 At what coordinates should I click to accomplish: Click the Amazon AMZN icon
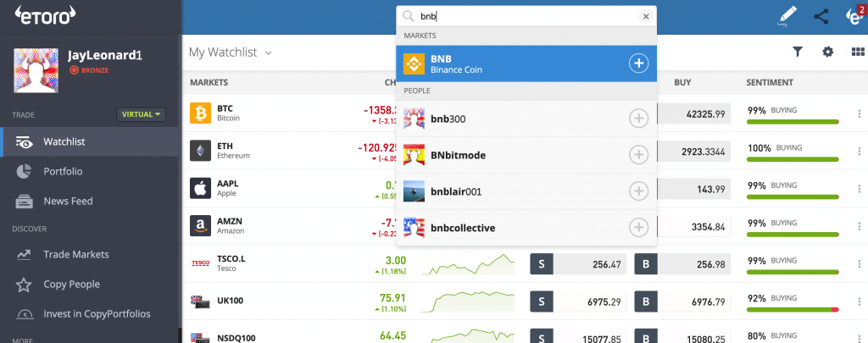point(200,226)
